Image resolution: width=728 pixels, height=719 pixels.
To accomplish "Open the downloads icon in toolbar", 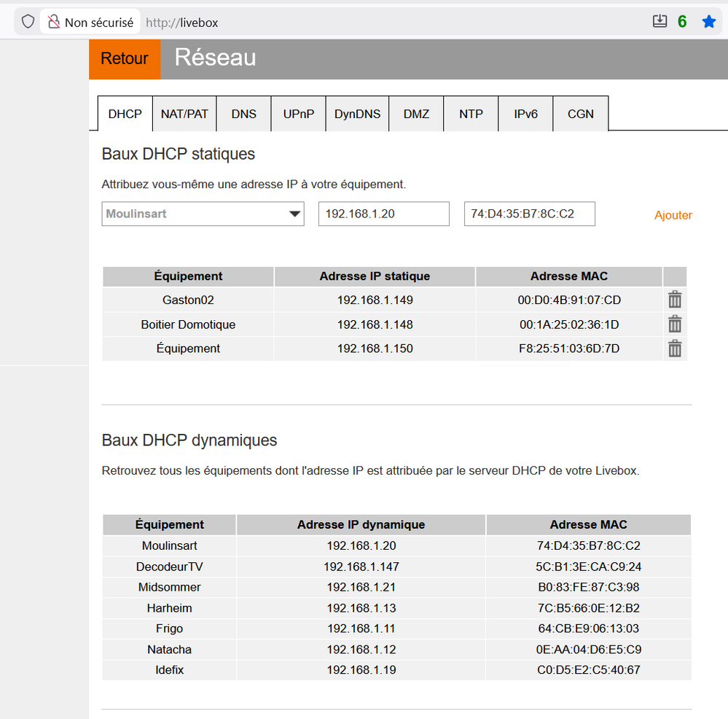I will pos(659,22).
